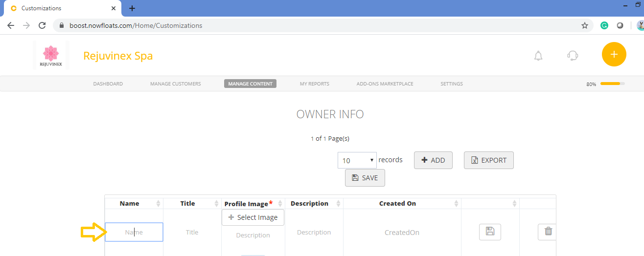Open Settings menu
Viewport: 644px width, 256px height.
coord(452,84)
